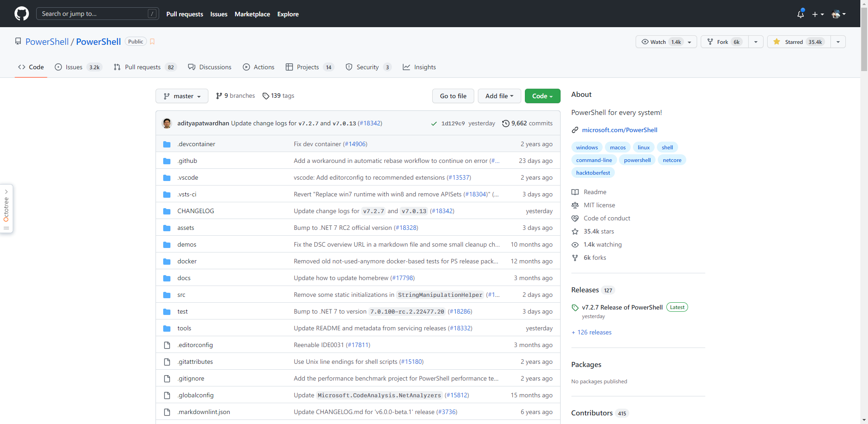Screen dimensions: 868x424
Task: Click the GitHub logo
Action: (x=21, y=14)
